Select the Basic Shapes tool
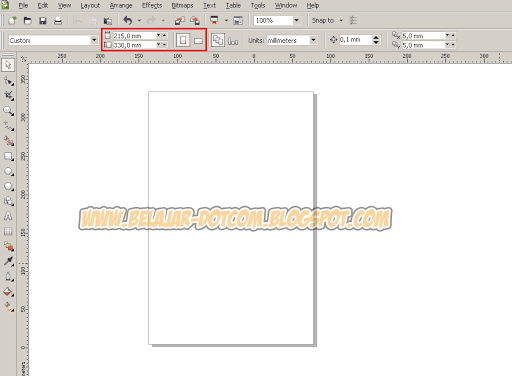 (x=8, y=201)
